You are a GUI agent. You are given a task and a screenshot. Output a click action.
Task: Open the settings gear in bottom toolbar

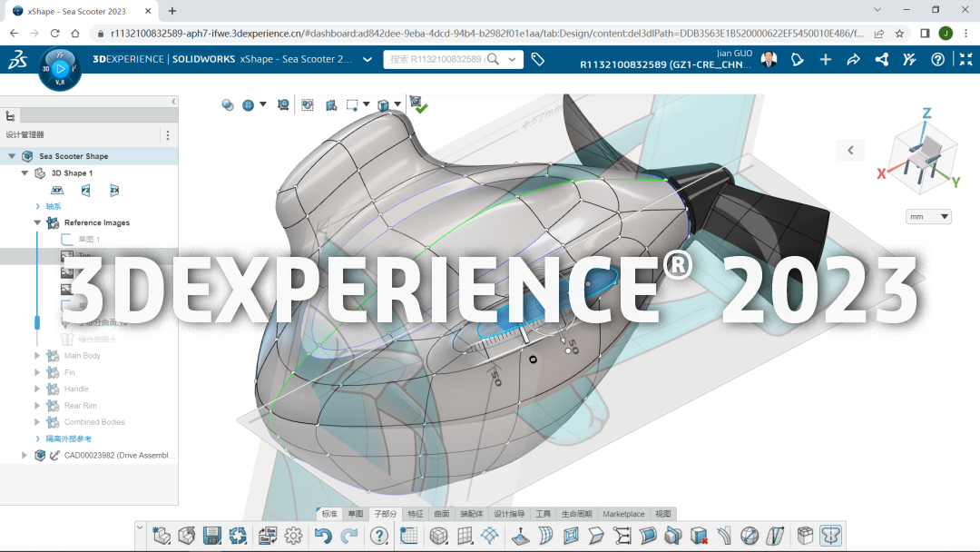click(293, 536)
